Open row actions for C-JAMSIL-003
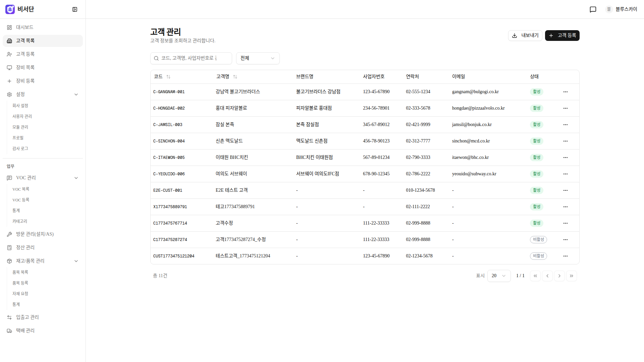 [566, 125]
